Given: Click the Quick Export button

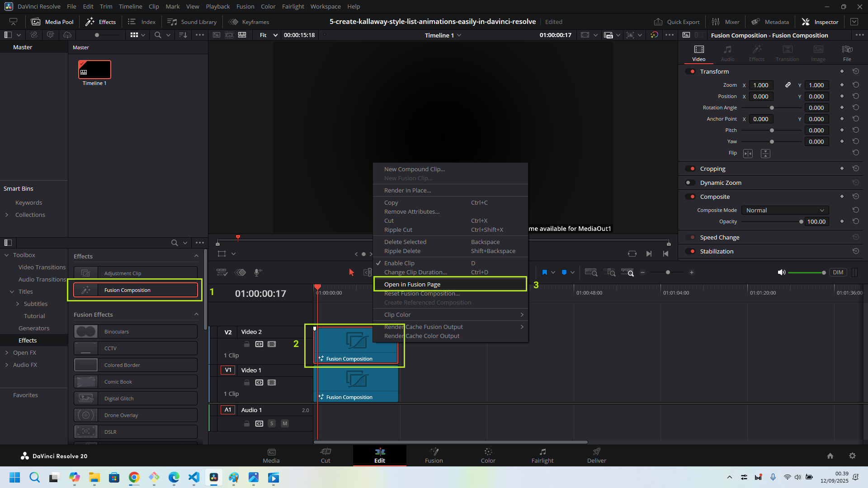Looking at the screenshot, I should (677, 22).
